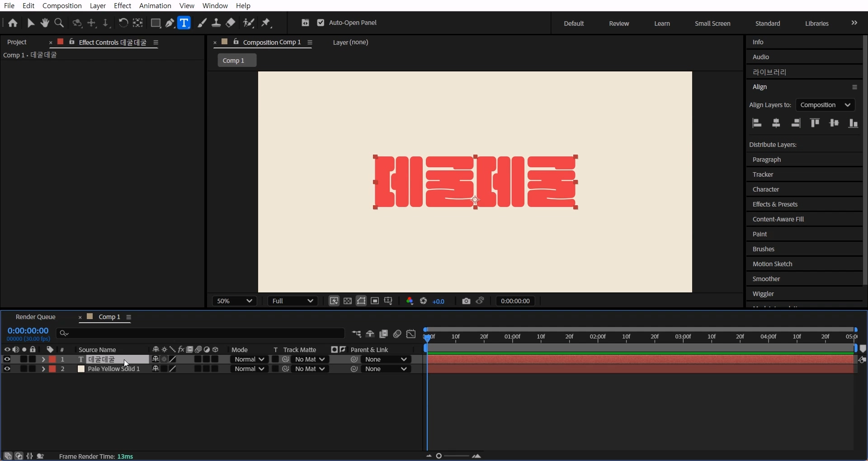
Task: Open Parent None dropdown for Pale Yellow Solid
Action: [386, 369]
